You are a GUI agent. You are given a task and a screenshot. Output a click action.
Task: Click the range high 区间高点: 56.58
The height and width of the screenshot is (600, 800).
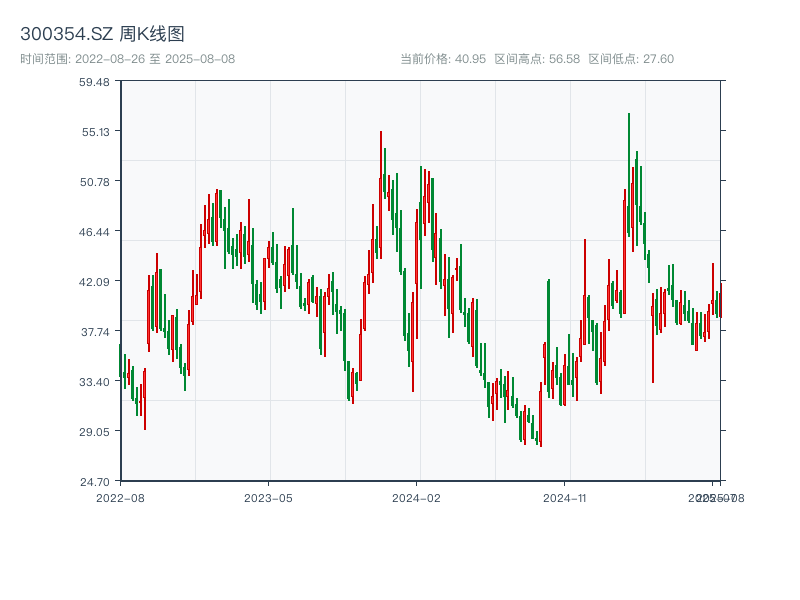click(x=537, y=59)
